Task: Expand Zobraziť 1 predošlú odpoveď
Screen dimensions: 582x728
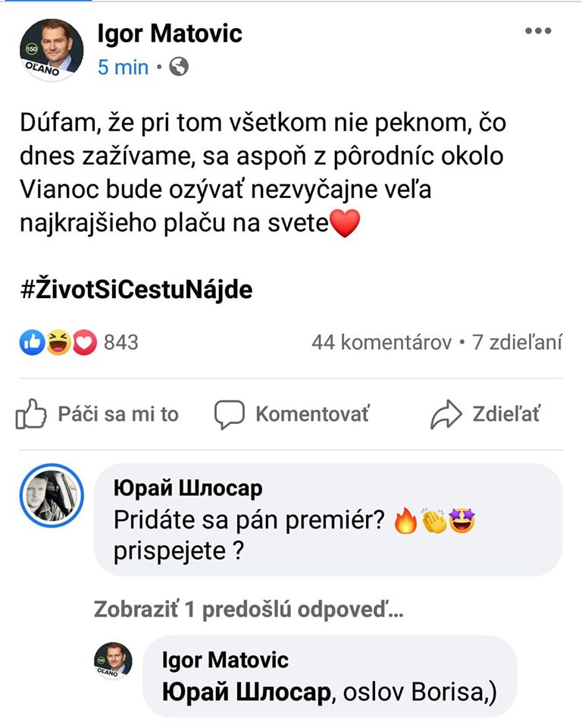Action: click(x=249, y=610)
